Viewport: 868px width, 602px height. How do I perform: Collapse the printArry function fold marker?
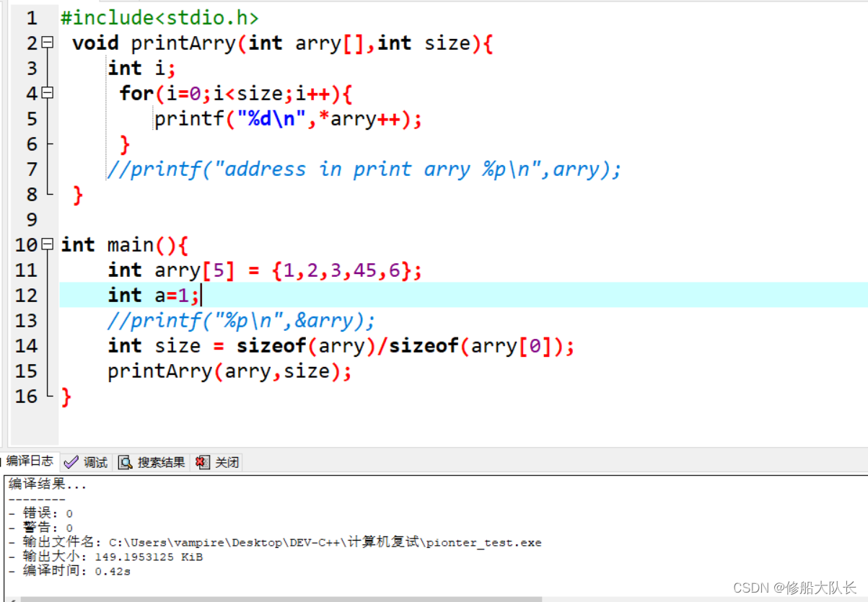pos(48,43)
